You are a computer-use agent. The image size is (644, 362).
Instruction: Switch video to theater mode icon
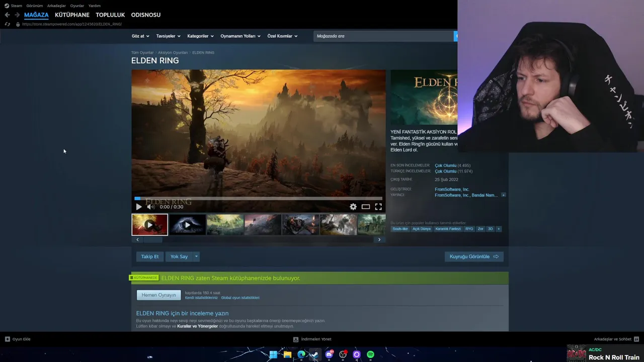tap(366, 207)
